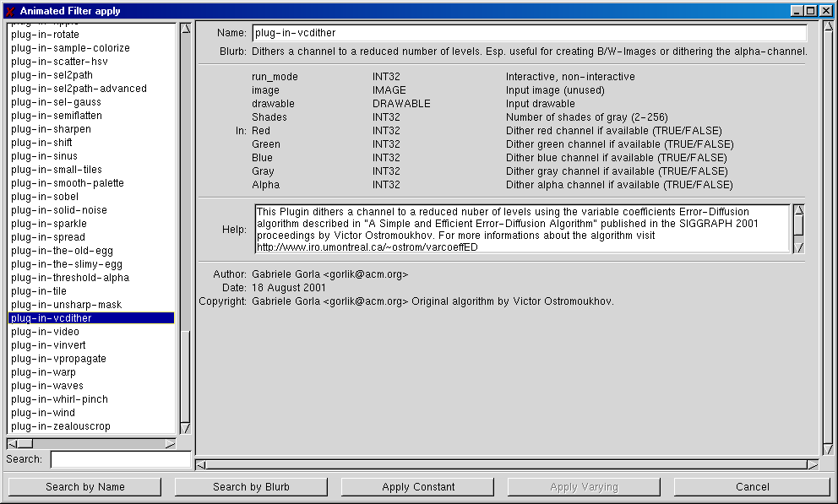Click the Name field containing plug-in-vcdither
The height and width of the screenshot is (504, 838).
529,33
